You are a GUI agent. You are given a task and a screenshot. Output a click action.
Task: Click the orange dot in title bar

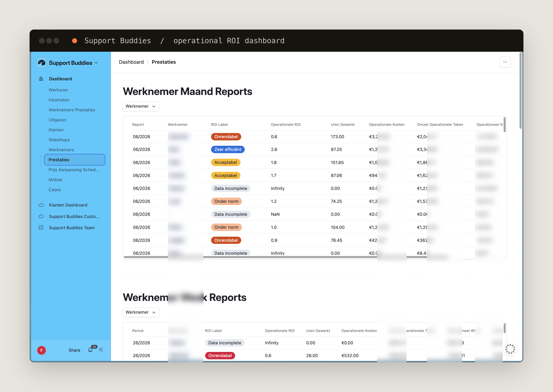pos(75,41)
